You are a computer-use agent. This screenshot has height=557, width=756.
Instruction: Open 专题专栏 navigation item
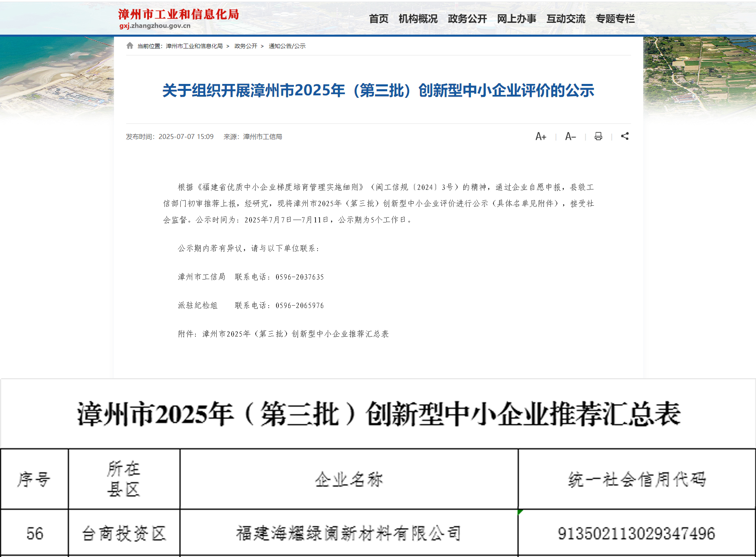615,19
